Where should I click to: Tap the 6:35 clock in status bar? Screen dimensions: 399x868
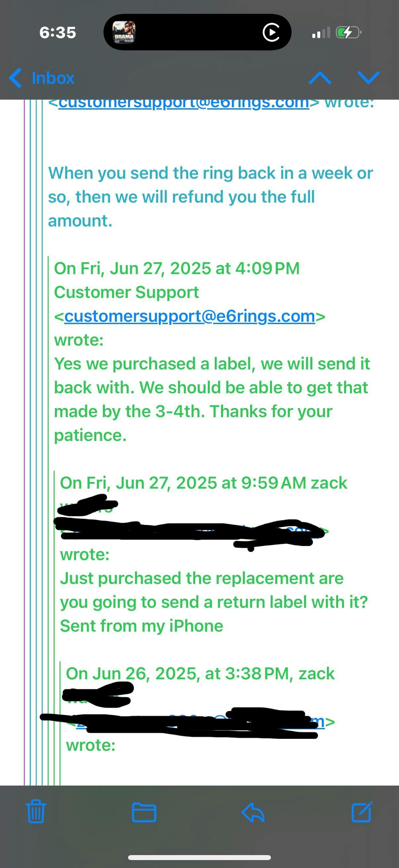click(x=58, y=33)
